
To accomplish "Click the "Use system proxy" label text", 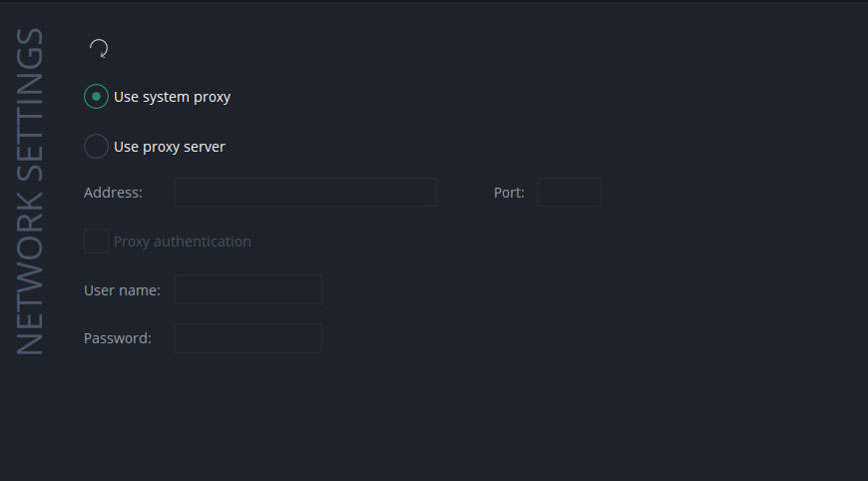I will click(x=172, y=97).
